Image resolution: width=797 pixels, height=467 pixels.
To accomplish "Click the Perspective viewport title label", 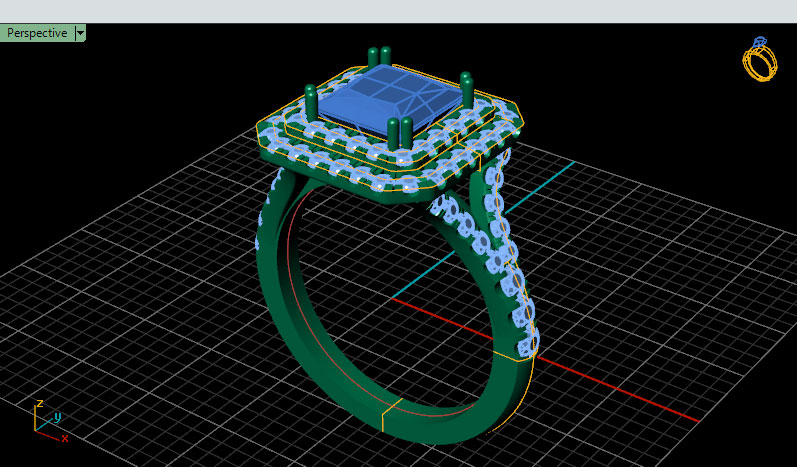I will (x=37, y=33).
